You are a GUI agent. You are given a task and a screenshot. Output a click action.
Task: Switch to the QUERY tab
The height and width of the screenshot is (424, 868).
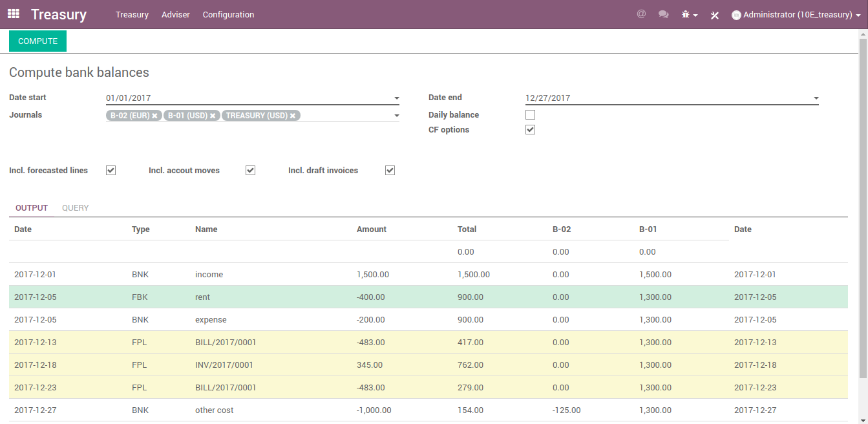pos(75,208)
